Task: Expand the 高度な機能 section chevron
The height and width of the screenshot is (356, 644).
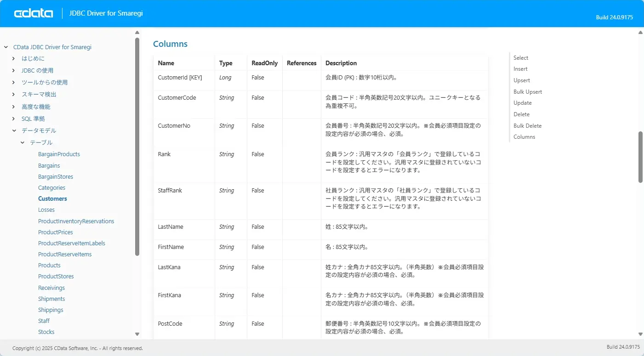Action: click(14, 107)
